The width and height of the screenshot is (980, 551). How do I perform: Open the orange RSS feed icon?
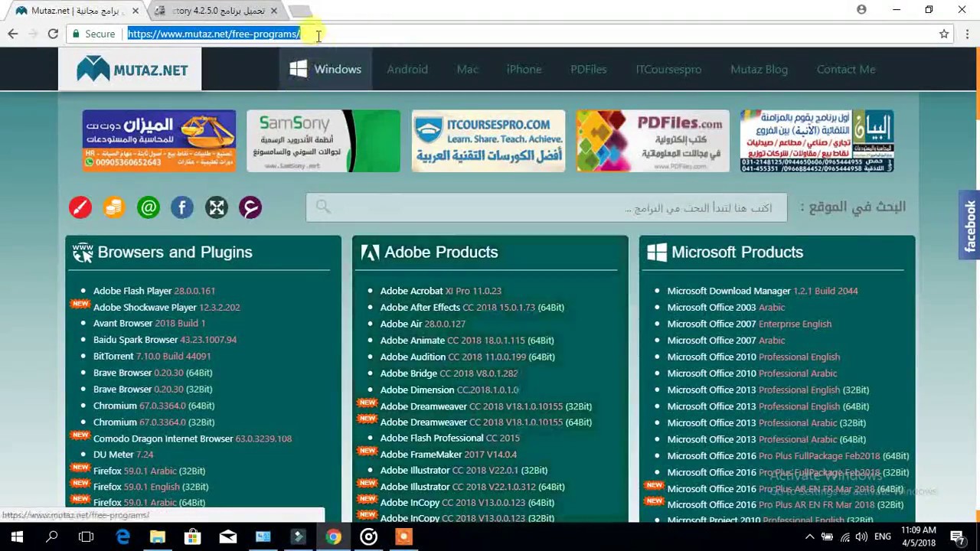click(x=114, y=207)
